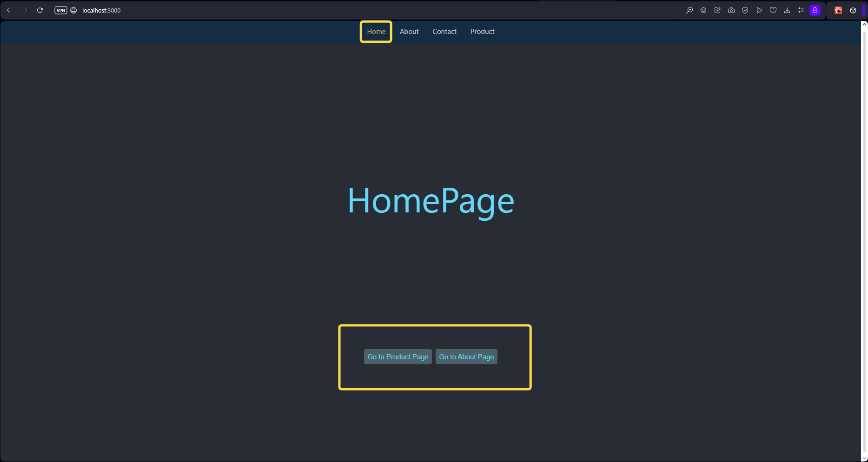Click the localhost:3000 address field
The width and height of the screenshot is (868, 462).
click(x=101, y=10)
